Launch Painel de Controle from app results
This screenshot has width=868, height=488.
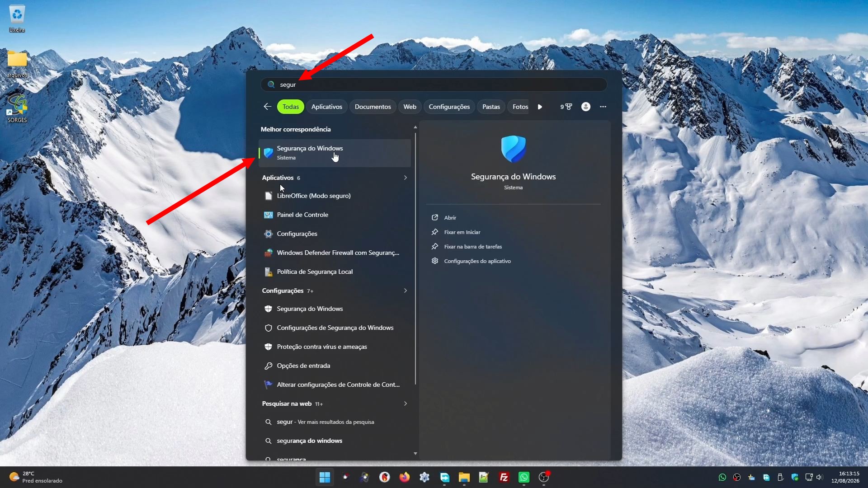click(335, 215)
